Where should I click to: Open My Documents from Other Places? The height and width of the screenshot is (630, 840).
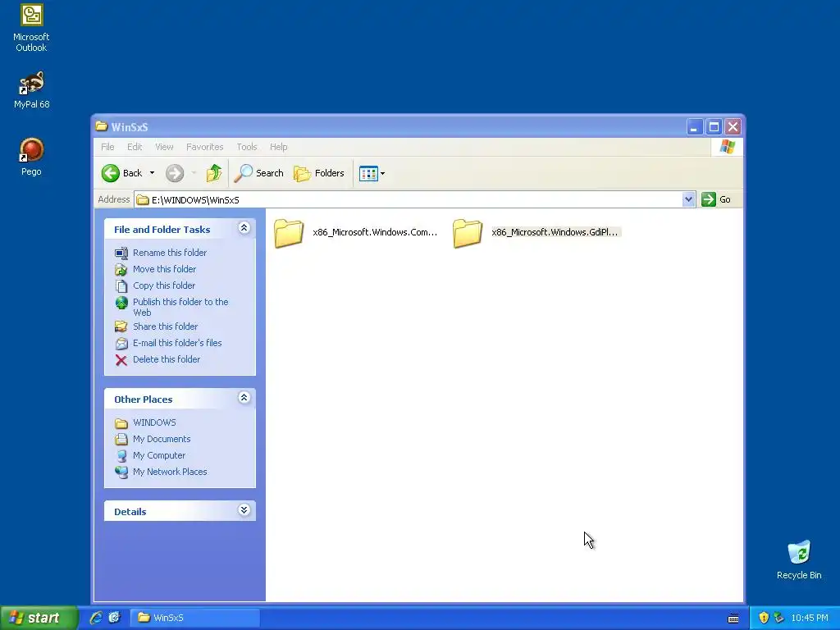click(x=162, y=439)
